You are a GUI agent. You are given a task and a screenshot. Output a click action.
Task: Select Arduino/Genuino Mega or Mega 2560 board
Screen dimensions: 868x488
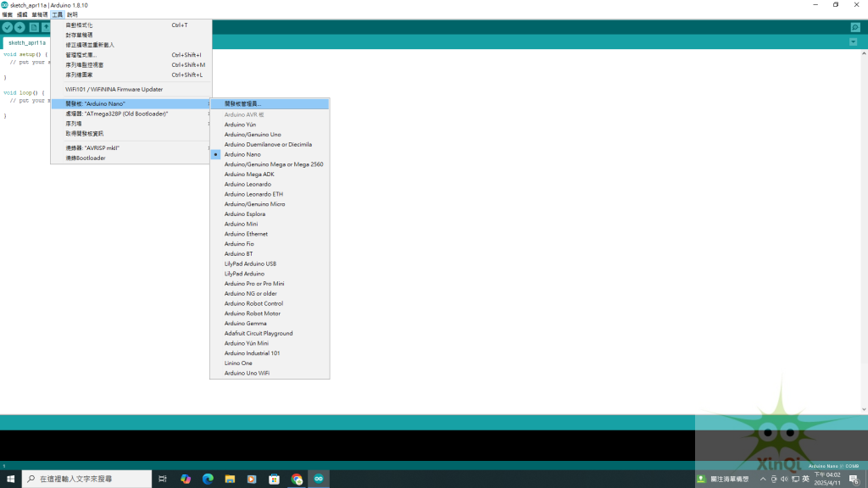click(270, 164)
